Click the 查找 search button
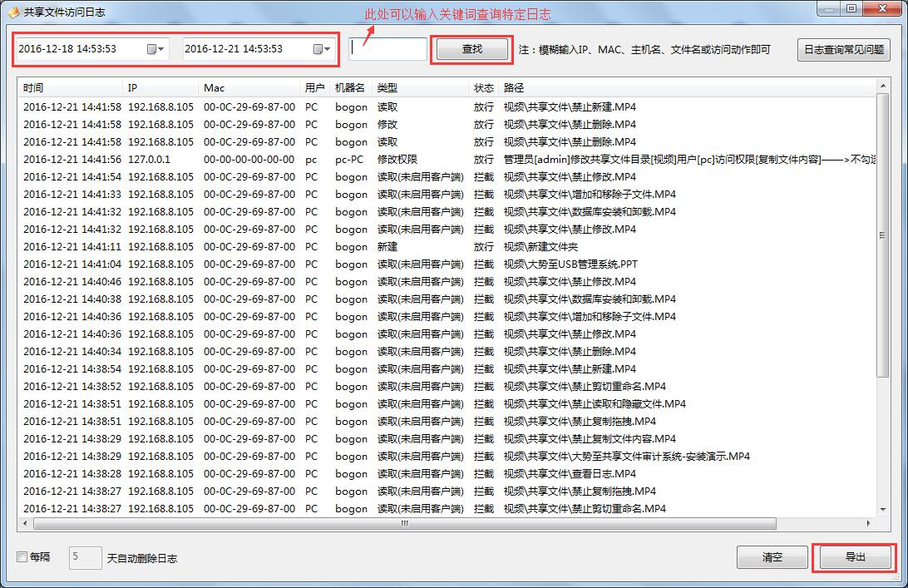 point(471,49)
